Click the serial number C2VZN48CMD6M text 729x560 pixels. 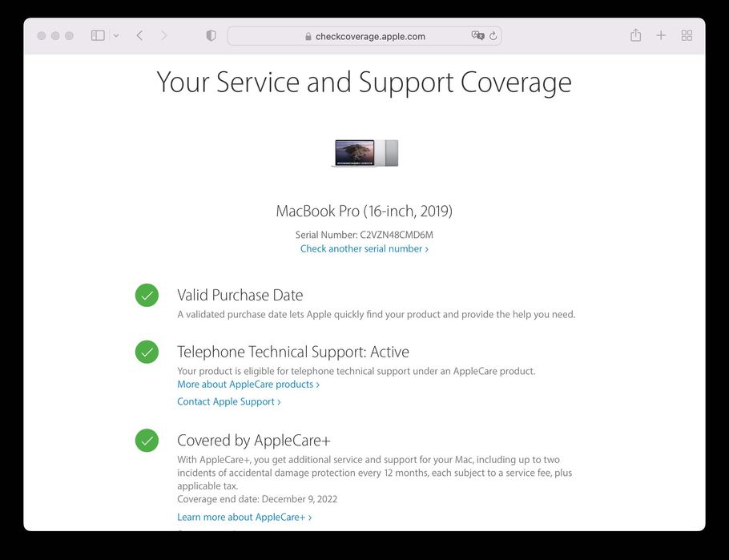(x=396, y=235)
